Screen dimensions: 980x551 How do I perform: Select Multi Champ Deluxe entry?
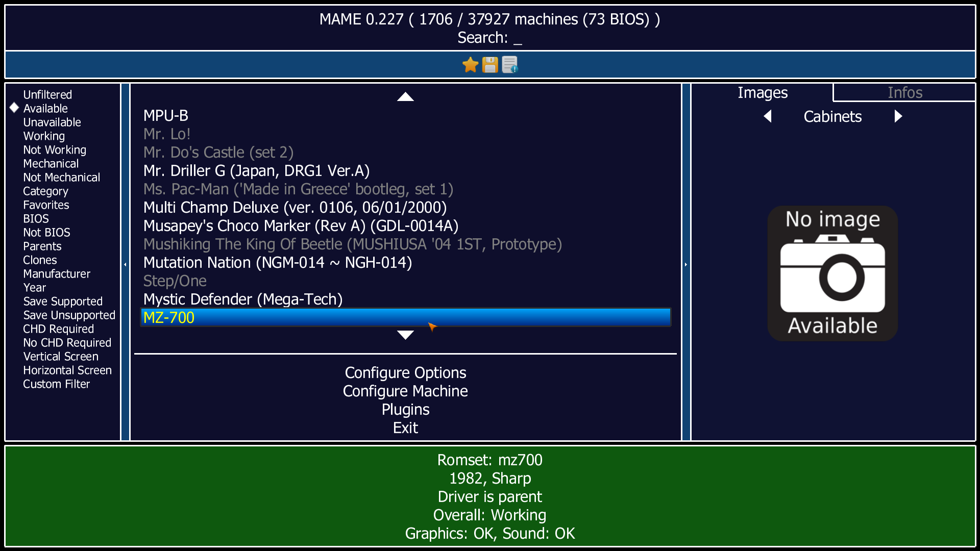405,207
